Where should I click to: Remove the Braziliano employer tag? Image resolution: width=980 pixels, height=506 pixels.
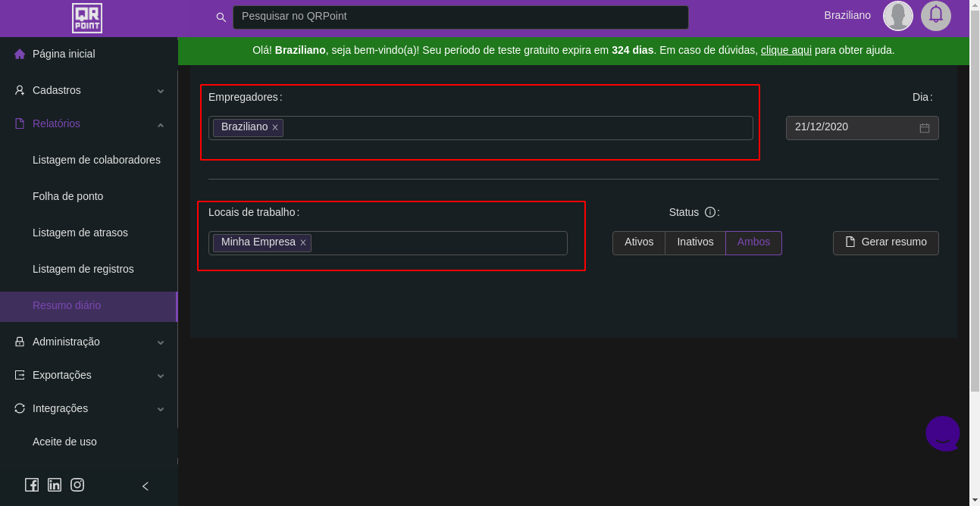(x=275, y=128)
